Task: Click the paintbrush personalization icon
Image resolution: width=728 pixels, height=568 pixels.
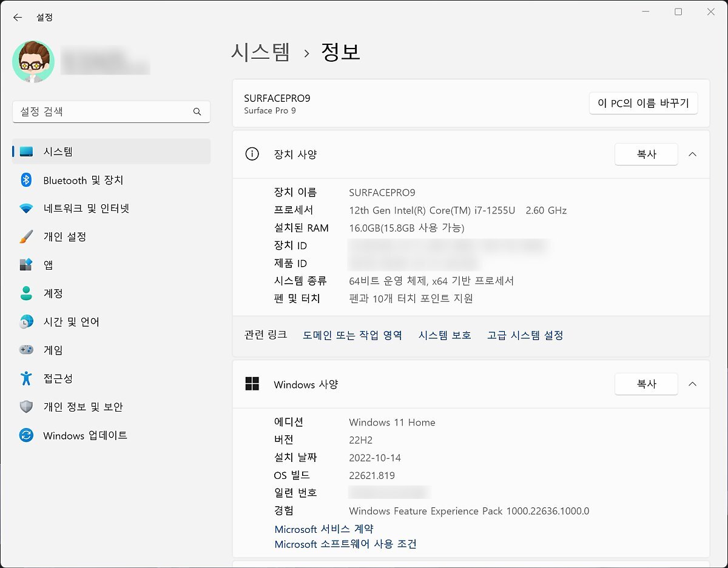Action: pos(26,236)
